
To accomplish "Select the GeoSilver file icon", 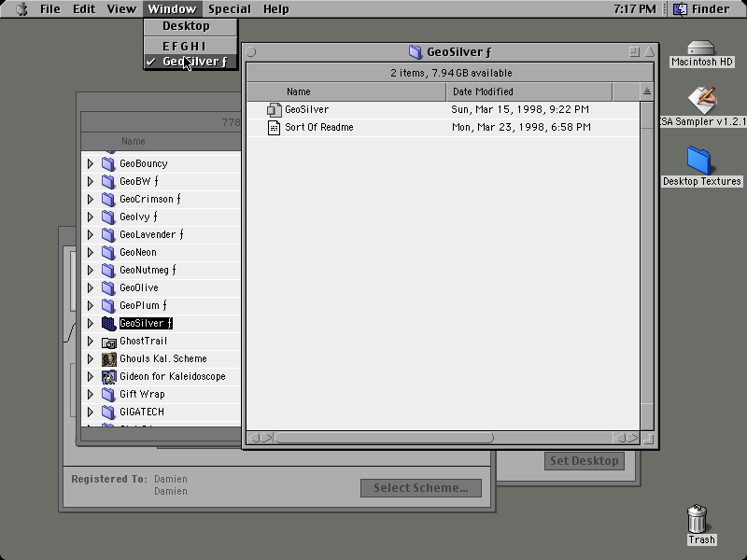I will pyautogui.click(x=274, y=109).
